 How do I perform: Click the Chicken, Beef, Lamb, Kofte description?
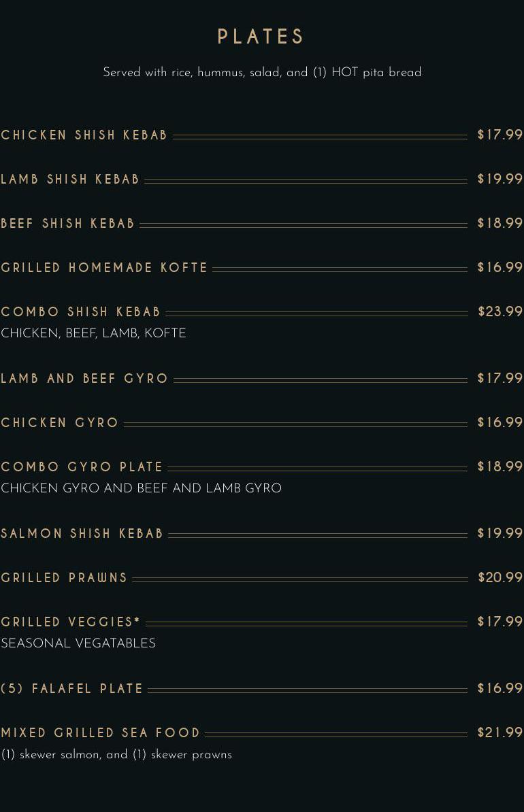pos(93,333)
